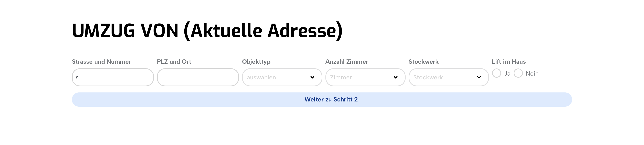Expand the Anzahl Zimmer dropdown

(365, 77)
